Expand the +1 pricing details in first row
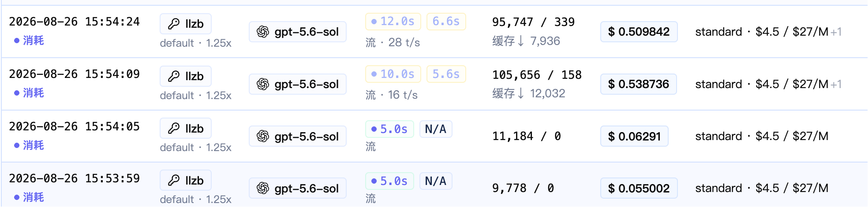The width and height of the screenshot is (868, 207). (x=836, y=32)
